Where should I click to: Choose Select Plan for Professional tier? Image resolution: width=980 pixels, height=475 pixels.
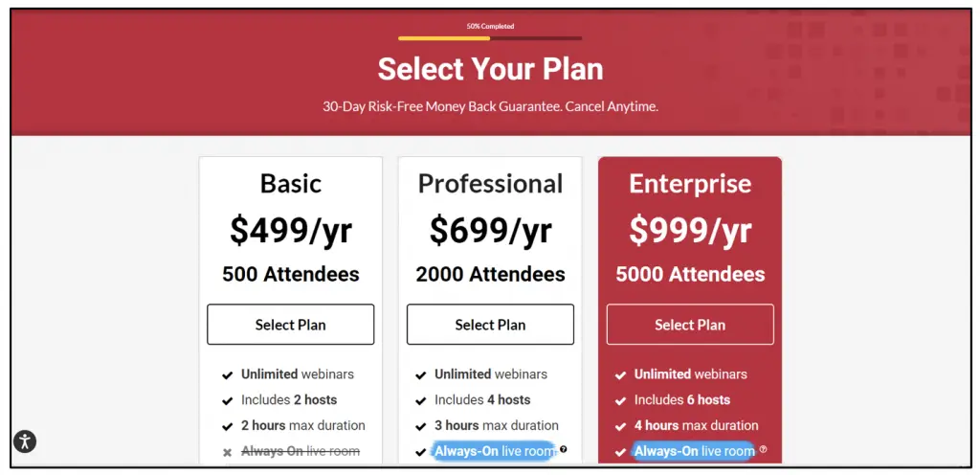point(490,325)
